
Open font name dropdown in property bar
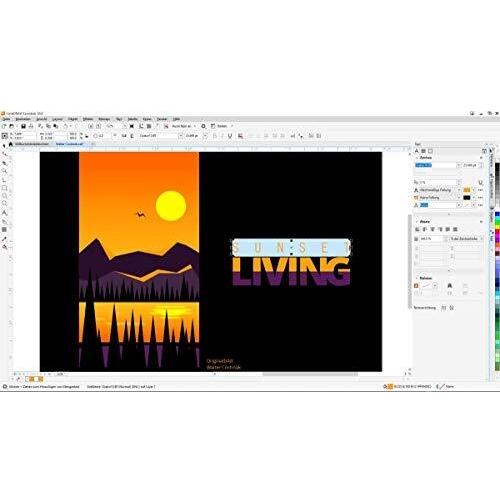pos(180,136)
